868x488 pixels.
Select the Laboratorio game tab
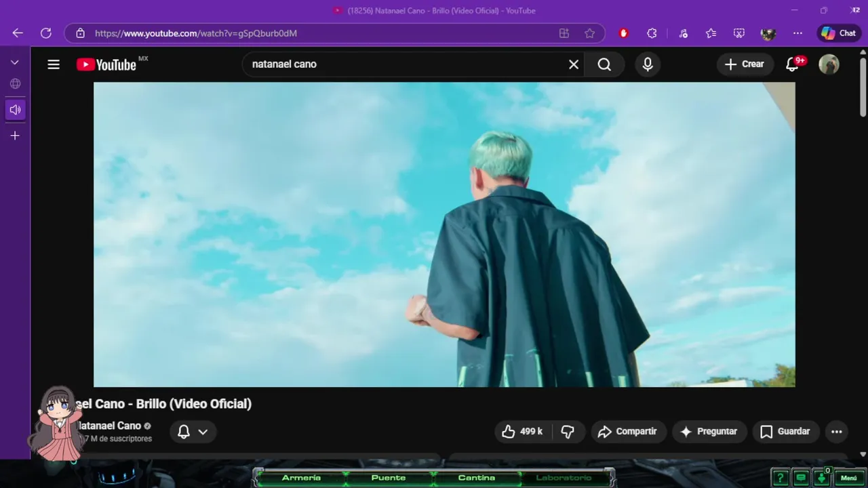click(x=564, y=478)
